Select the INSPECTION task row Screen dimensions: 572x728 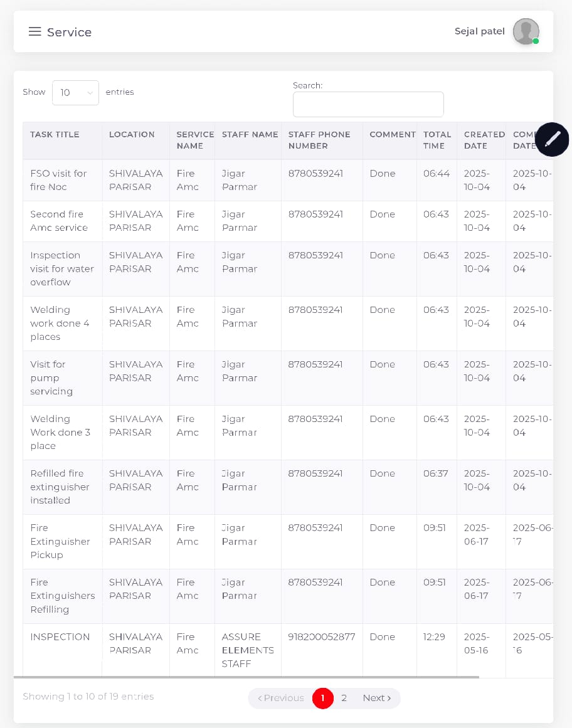point(60,637)
